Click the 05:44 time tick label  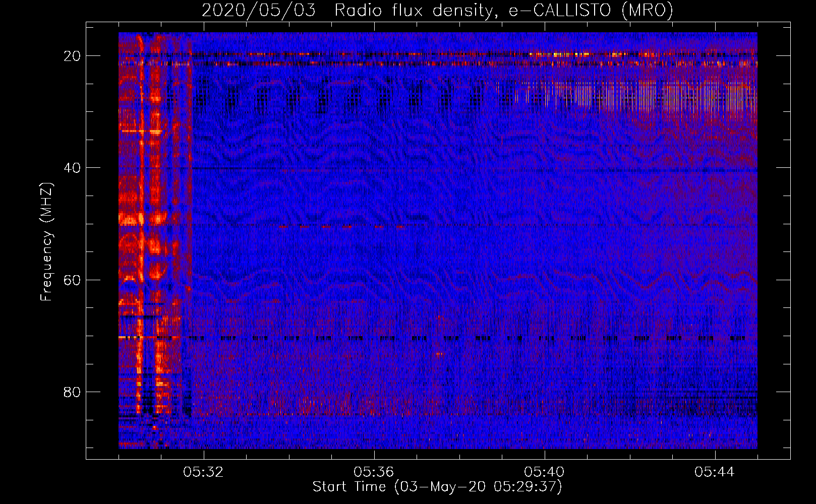click(715, 472)
